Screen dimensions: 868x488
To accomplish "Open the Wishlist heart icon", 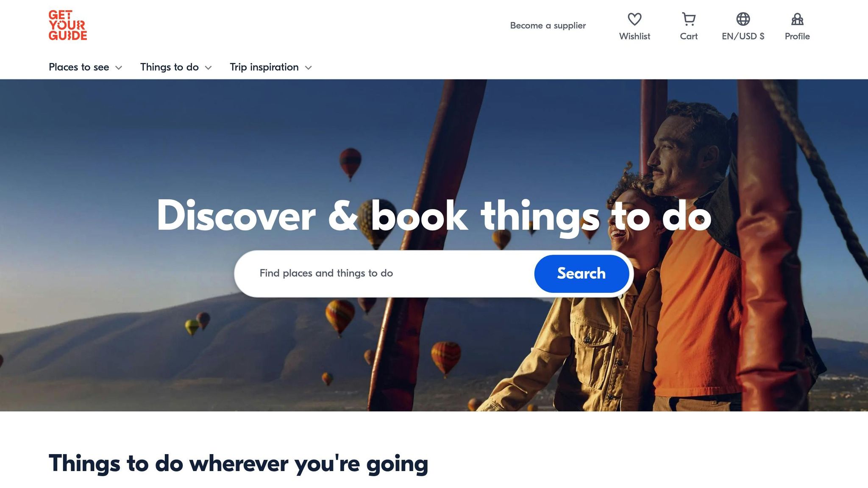I will tap(634, 19).
